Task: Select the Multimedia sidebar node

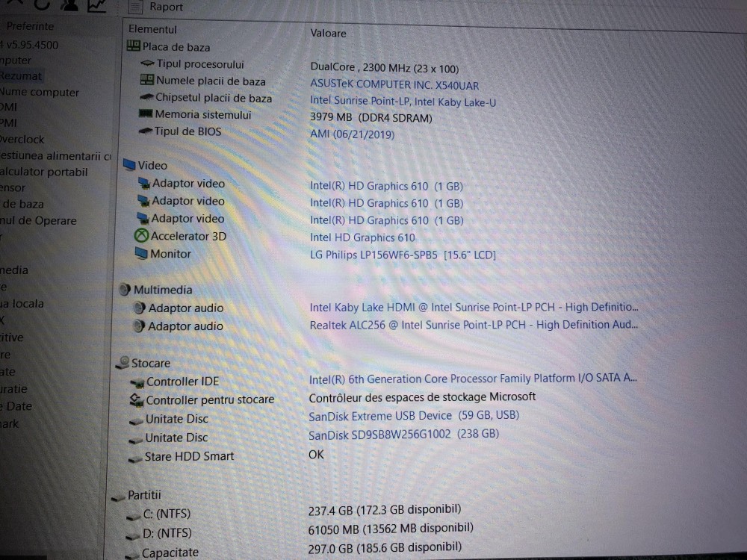Action: click(x=13, y=270)
